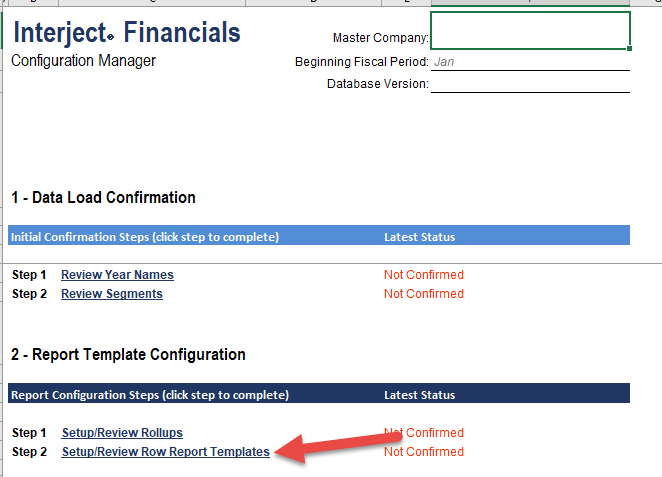
Task: Click Step 2 label beside Review Segments
Action: (29, 294)
